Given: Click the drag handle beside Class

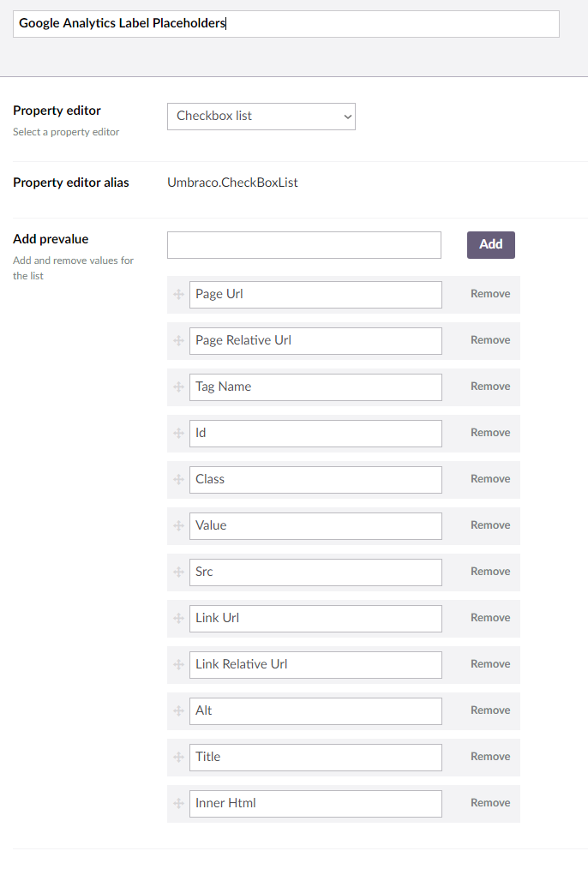Looking at the screenshot, I should click(x=178, y=479).
